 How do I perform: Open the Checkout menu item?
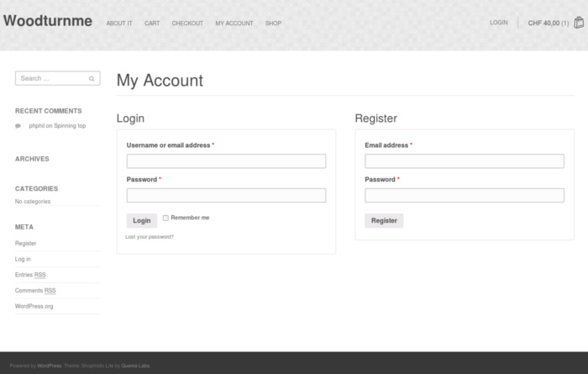[x=187, y=24]
